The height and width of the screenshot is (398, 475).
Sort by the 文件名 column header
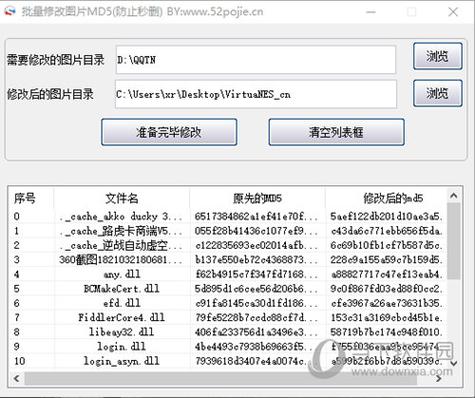point(122,198)
